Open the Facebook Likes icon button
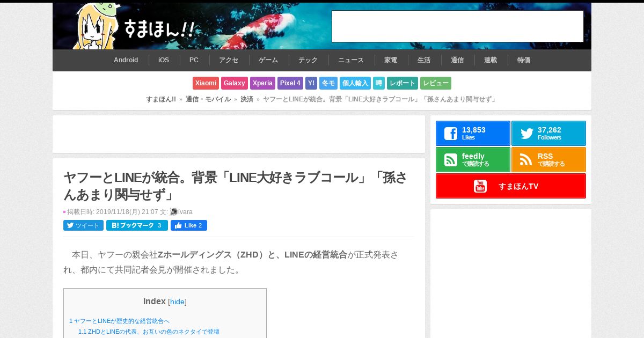Viewport: 644px width, 338px height. [x=473, y=133]
